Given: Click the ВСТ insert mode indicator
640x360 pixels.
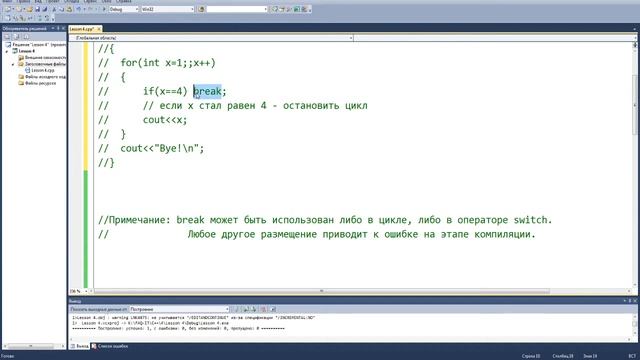Looking at the screenshot, I should click(x=632, y=356).
